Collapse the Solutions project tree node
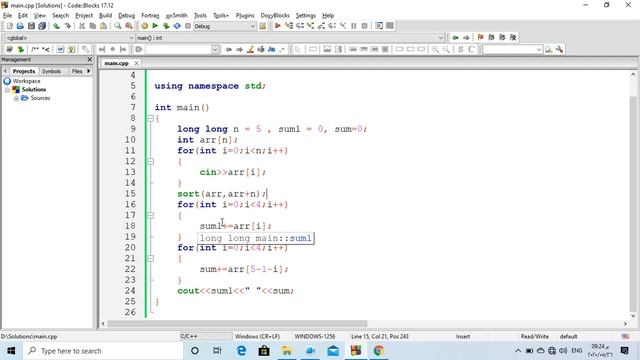 click(7, 89)
